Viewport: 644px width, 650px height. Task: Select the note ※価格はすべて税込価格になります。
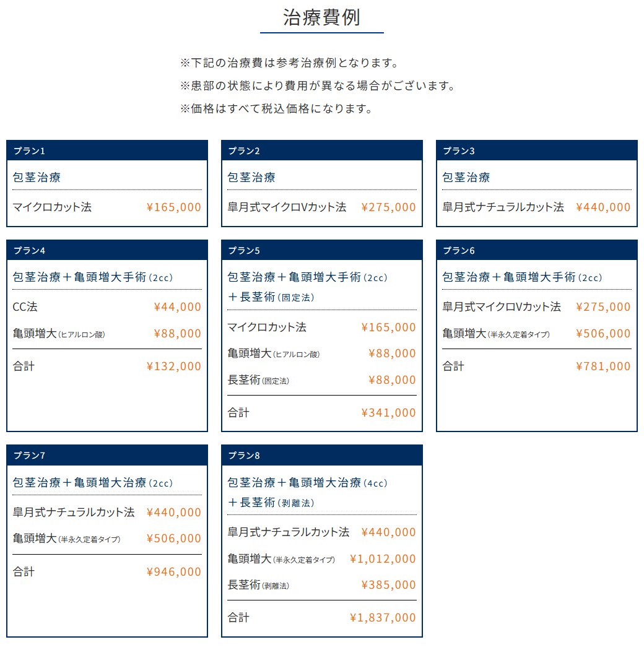pos(277,108)
